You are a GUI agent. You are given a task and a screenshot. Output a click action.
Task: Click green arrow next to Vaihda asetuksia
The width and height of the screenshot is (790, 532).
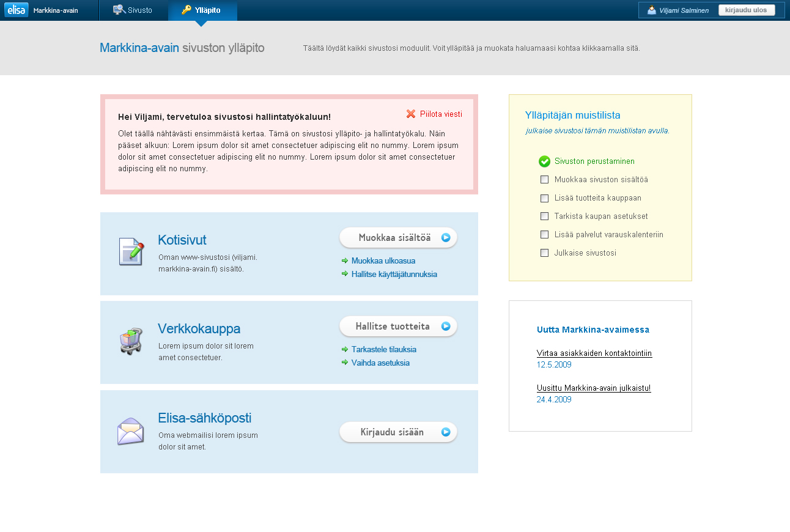345,363
